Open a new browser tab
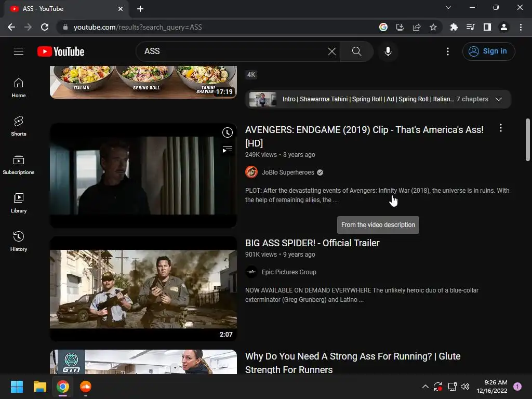This screenshot has height=399, width=532. [140, 9]
